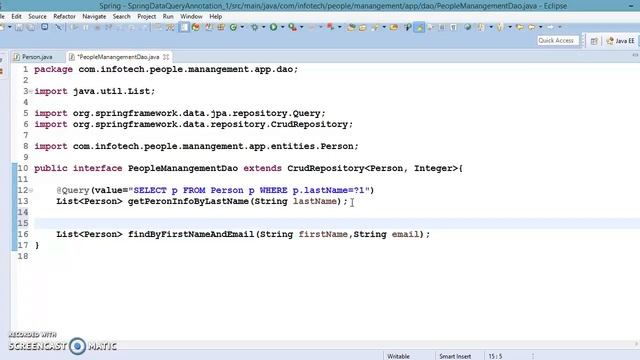Open the Navigate menu
Screen dimensions: 640x360
94,17
